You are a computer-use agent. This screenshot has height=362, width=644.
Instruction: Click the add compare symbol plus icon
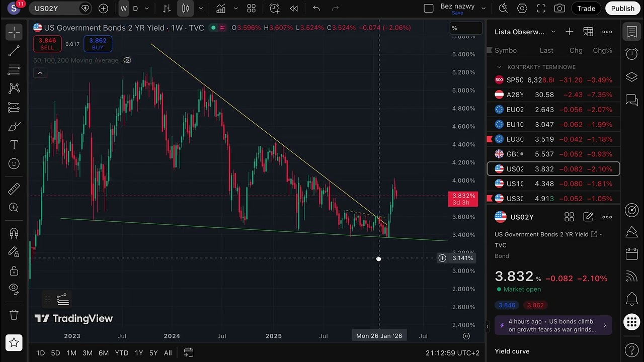click(x=103, y=8)
